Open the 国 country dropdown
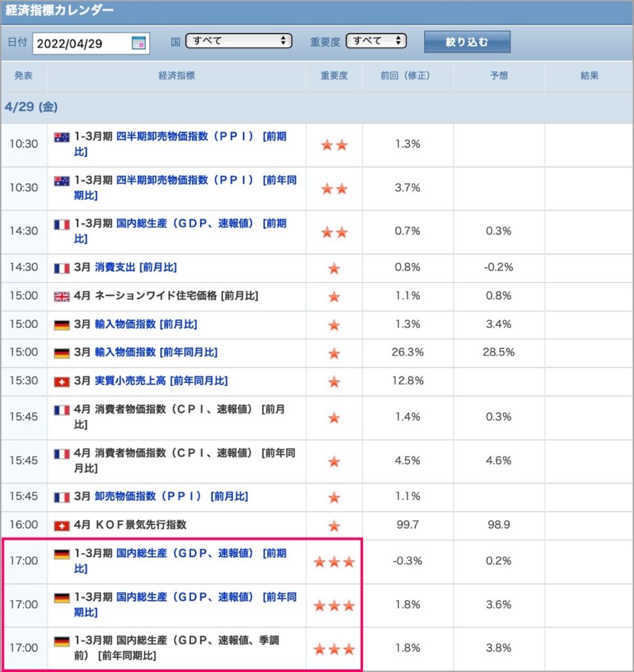The height and width of the screenshot is (672, 634). tap(239, 41)
